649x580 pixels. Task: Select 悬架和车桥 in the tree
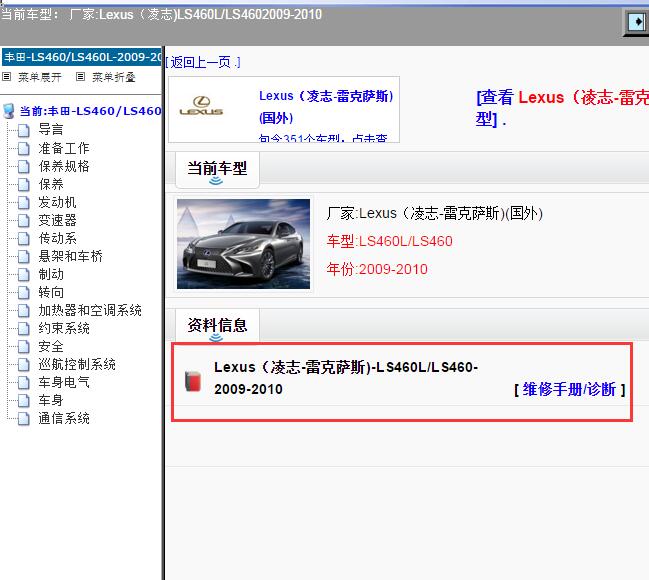(x=70, y=256)
